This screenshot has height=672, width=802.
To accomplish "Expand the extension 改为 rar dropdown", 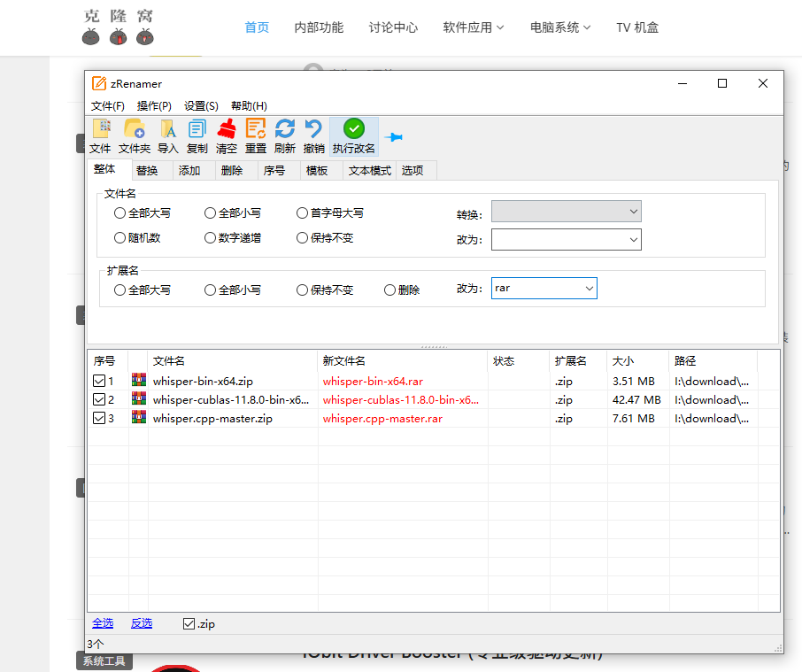I will pyautogui.click(x=589, y=289).
